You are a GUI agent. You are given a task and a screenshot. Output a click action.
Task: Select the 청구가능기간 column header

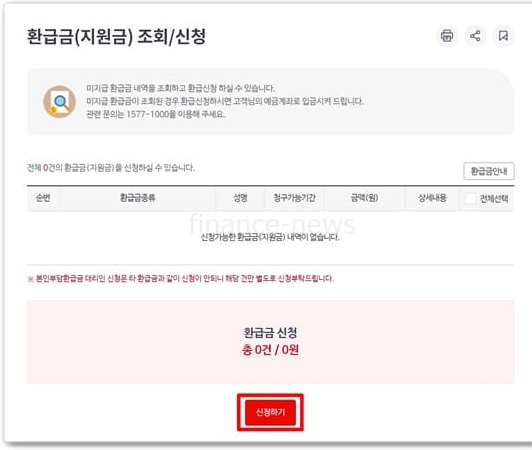coord(294,198)
